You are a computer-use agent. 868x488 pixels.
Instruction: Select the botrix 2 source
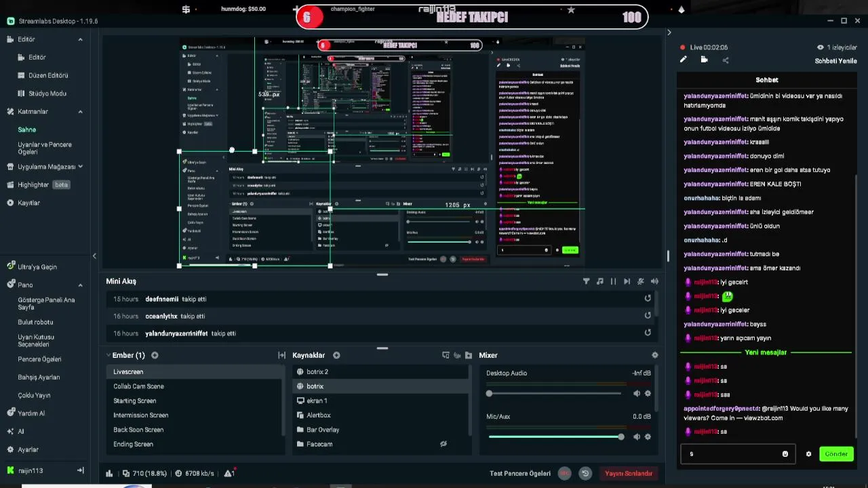380,372
